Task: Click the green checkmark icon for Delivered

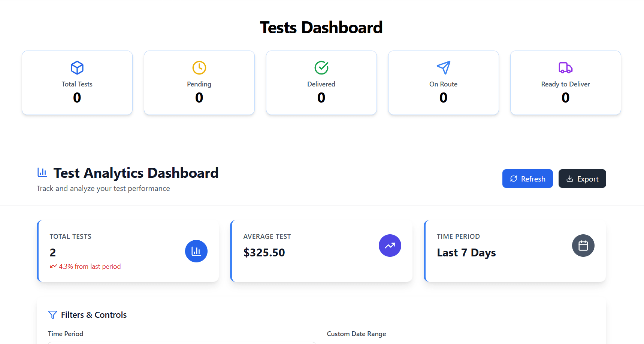Action: pos(321,68)
